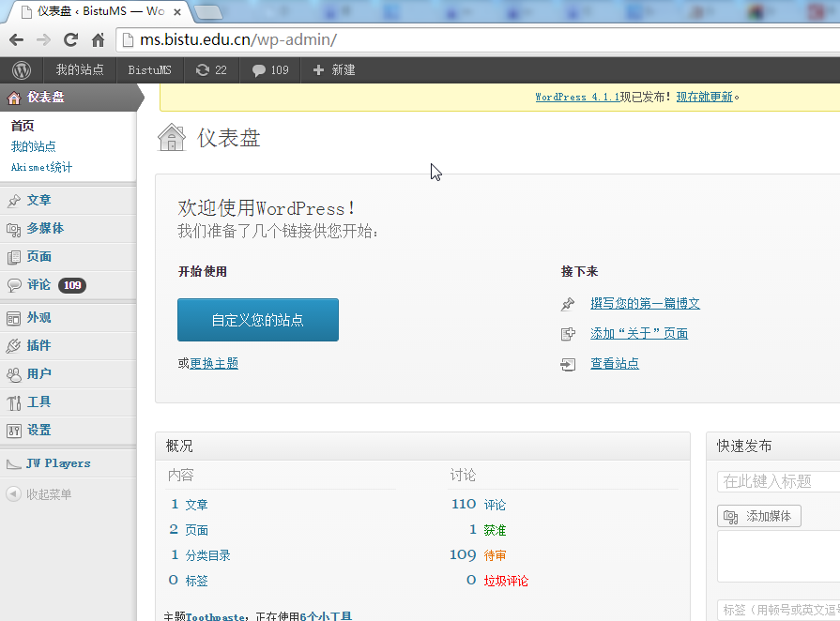Screen dimensions: 840x621
Task: Click the browser forward arrow
Action: click(43, 39)
